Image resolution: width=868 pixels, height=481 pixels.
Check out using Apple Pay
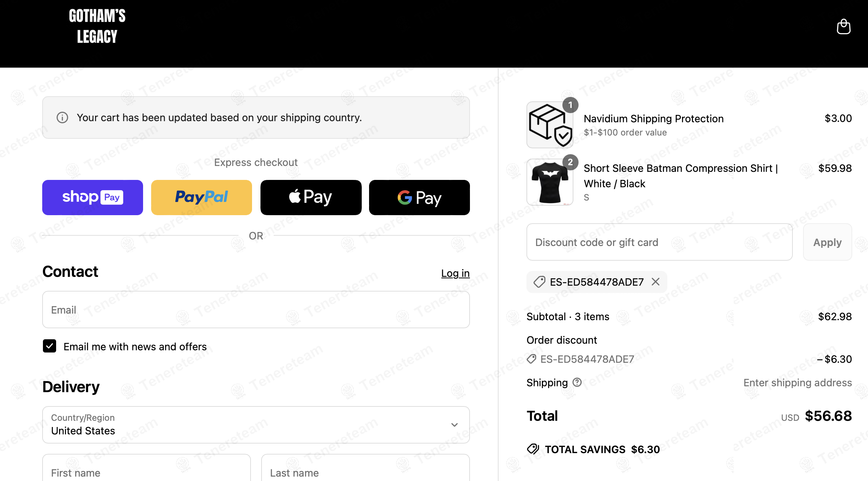(311, 198)
